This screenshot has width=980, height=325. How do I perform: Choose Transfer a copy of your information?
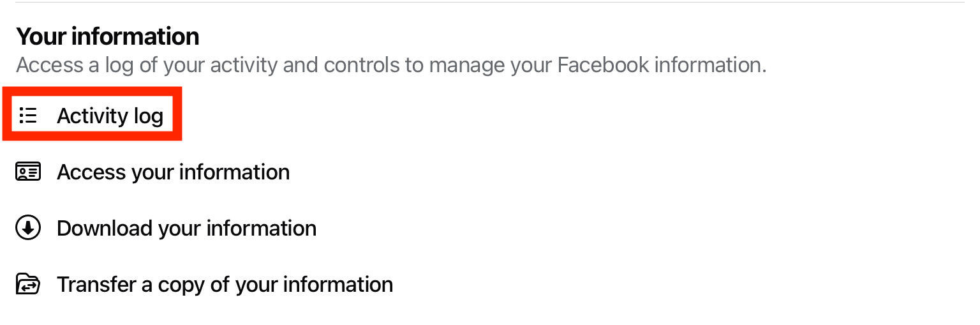click(225, 284)
